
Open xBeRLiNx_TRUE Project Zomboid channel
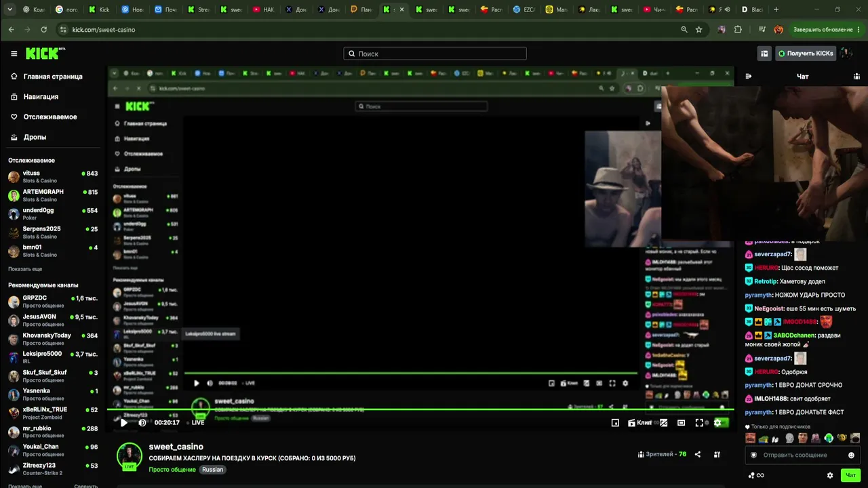53,413
